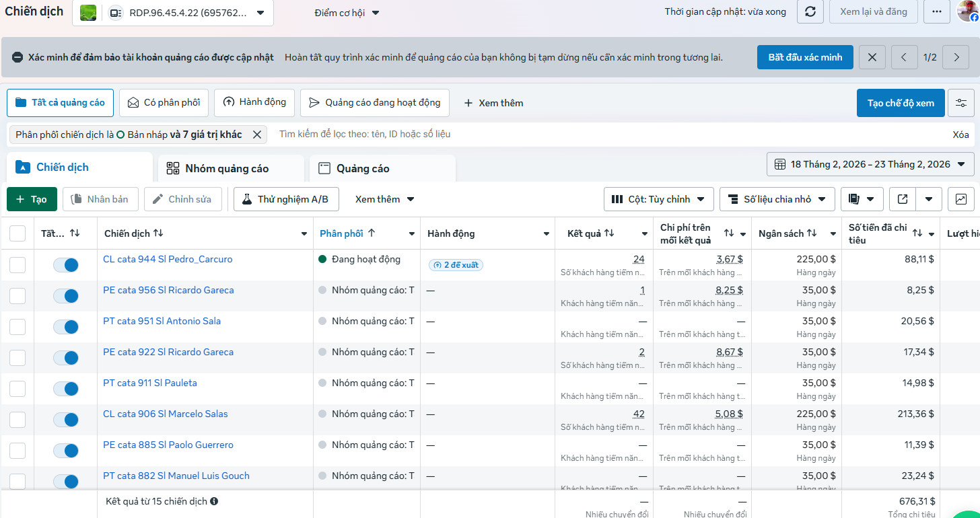This screenshot has height=518, width=980.
Task: Sort by Chi phí trên mỗi kết quả arrows
Action: pyautogui.click(x=729, y=233)
